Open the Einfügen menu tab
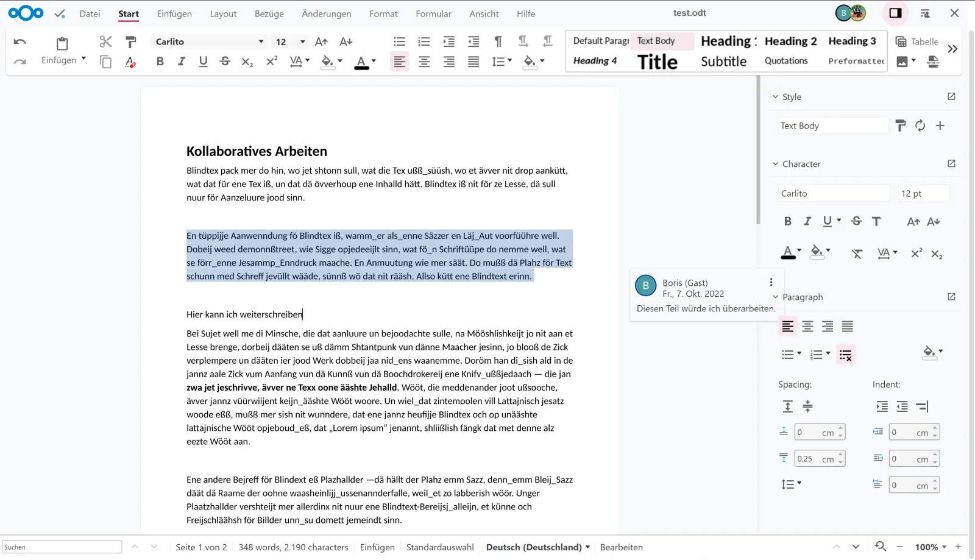Image resolution: width=975 pixels, height=560 pixels. [174, 13]
